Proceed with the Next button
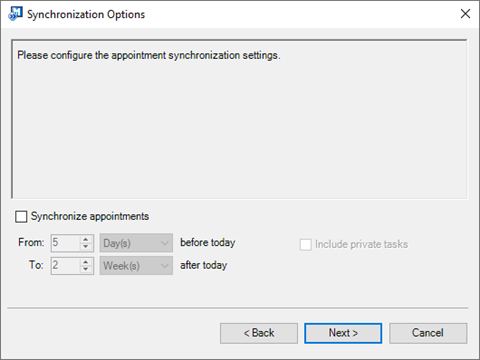 pos(343,333)
